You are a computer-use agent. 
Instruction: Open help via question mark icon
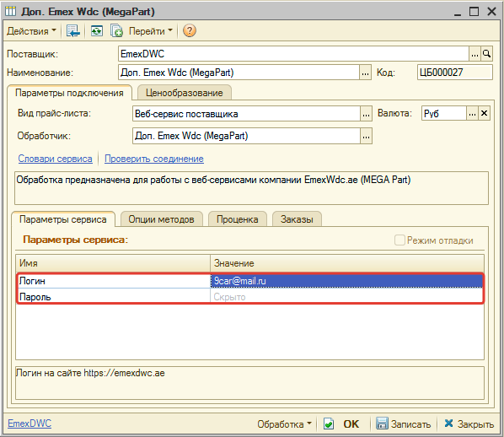coord(190,31)
